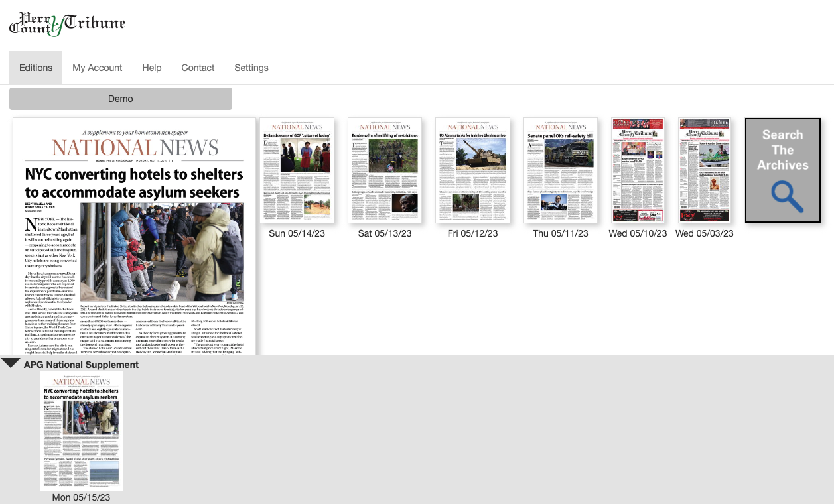Open the Search The Archives tile

pyautogui.click(x=782, y=170)
